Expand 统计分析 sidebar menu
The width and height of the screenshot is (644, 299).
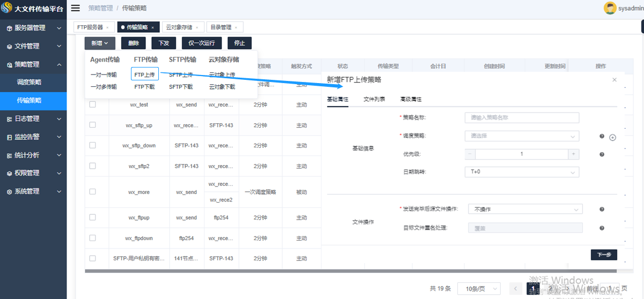[33, 155]
